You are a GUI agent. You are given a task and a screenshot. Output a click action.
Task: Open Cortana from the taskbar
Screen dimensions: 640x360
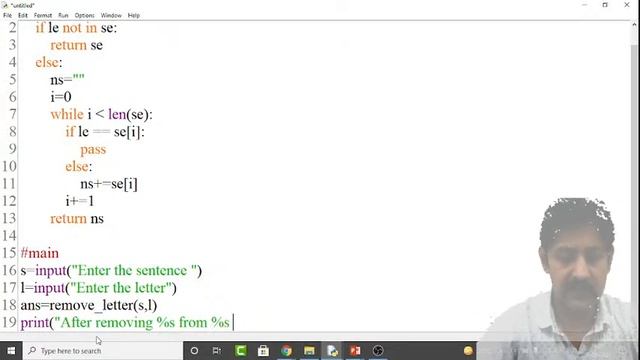coord(194,351)
